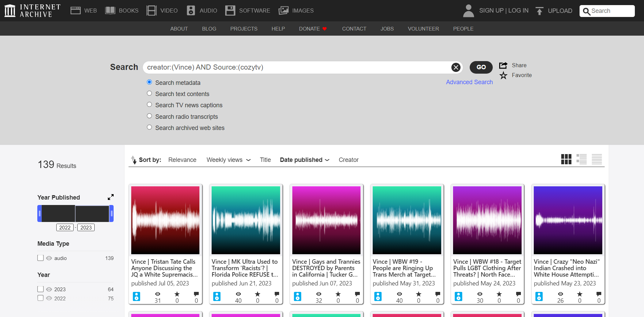This screenshot has width=644, height=317.
Task: Sort results by Title
Action: 265,160
